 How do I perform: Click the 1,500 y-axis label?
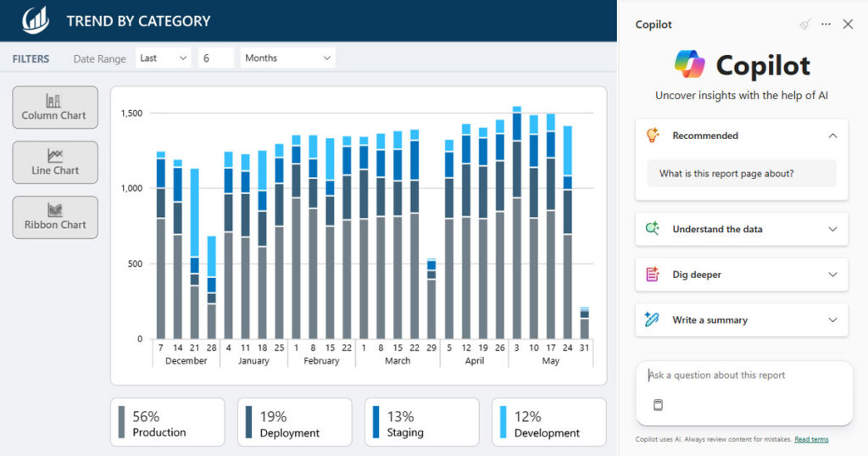tap(131, 114)
